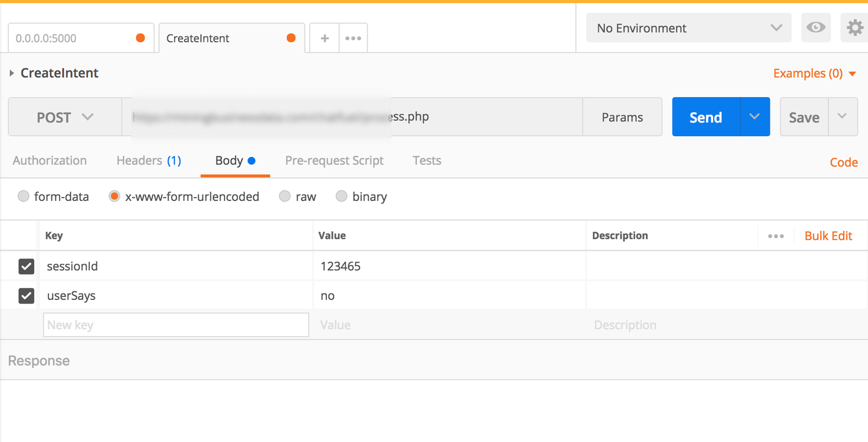Expand the Send button dropdown arrow

click(755, 117)
